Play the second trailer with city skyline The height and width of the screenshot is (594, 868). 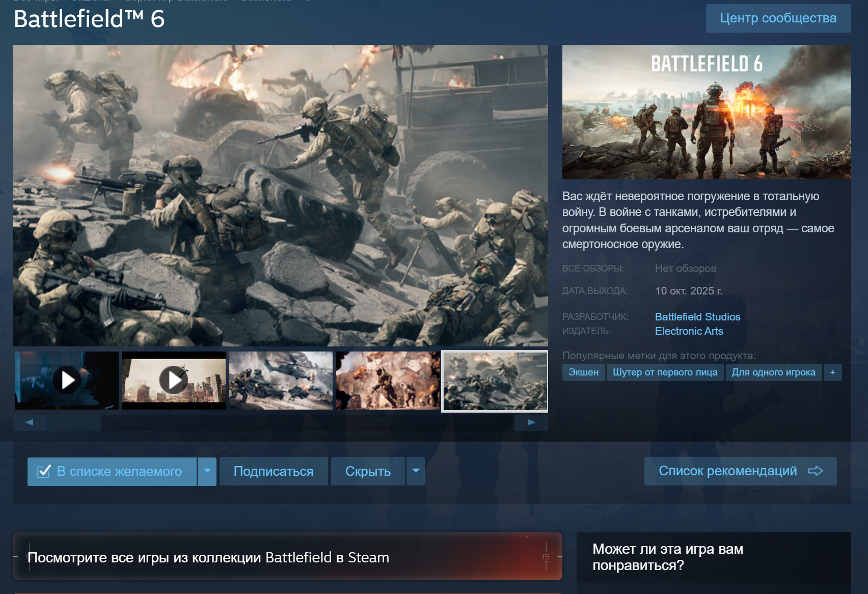(x=174, y=381)
